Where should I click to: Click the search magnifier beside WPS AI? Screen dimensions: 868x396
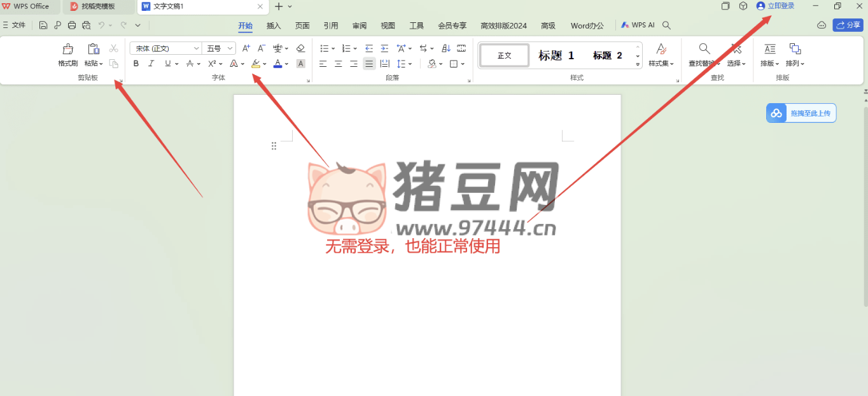pos(666,25)
